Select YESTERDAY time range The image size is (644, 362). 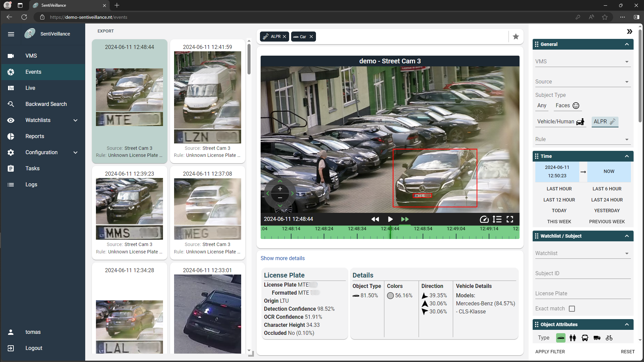coord(607,210)
